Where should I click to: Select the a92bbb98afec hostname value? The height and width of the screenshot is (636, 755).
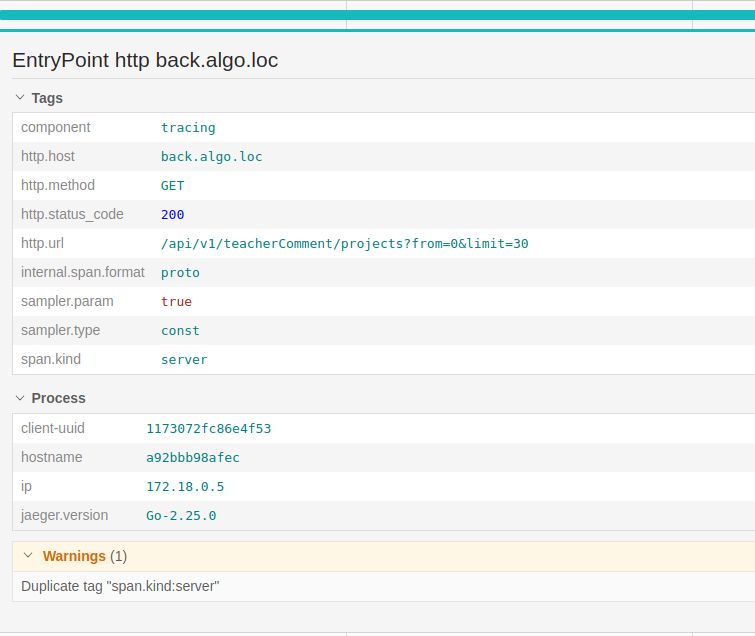tap(193, 457)
